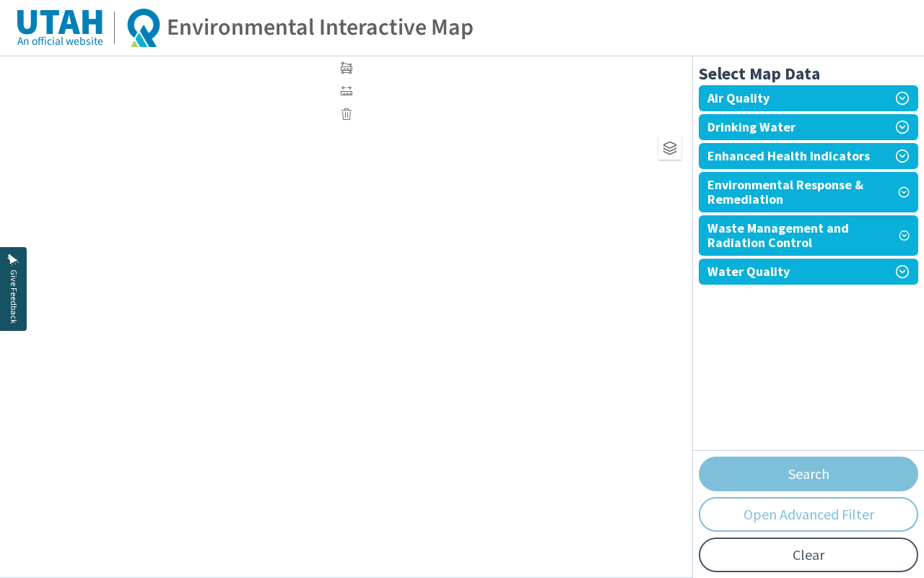924x578 pixels.
Task: Click the An official website text
Action: [60, 41]
